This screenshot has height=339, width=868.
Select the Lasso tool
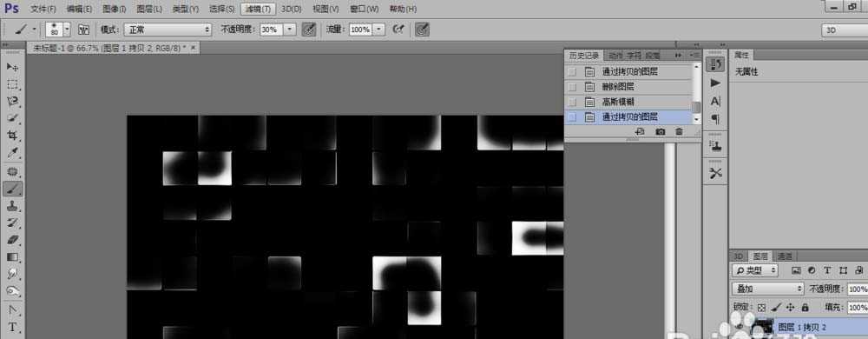coord(13,102)
